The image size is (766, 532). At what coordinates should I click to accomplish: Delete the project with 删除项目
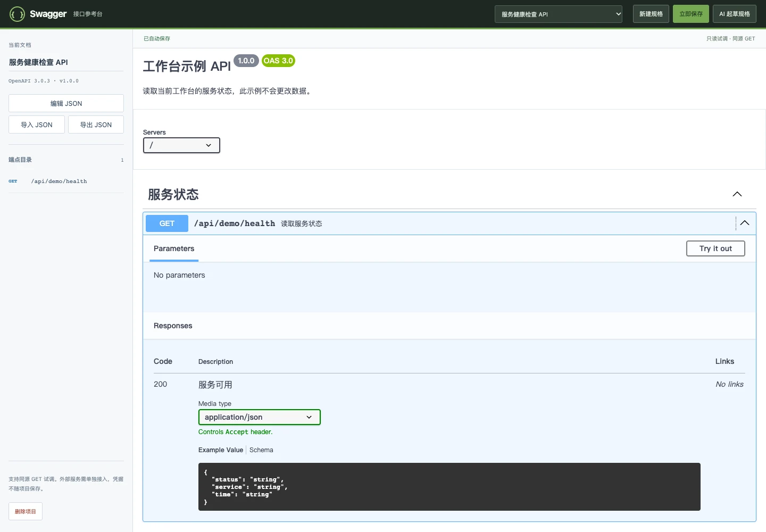click(26, 511)
